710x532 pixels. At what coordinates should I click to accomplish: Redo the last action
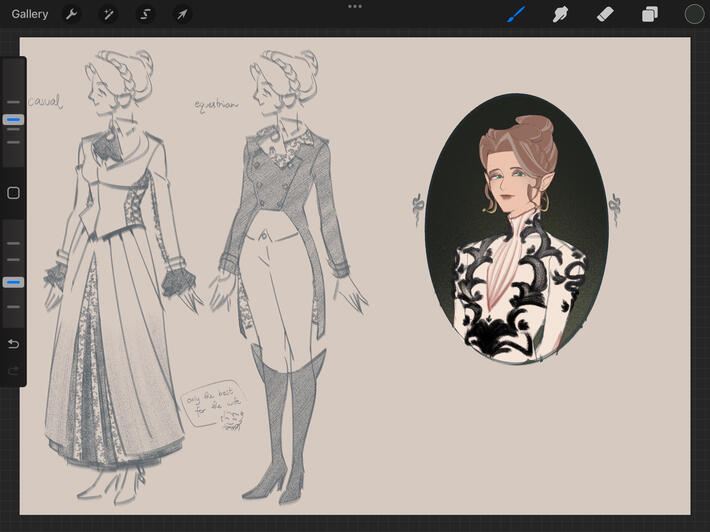click(13, 371)
